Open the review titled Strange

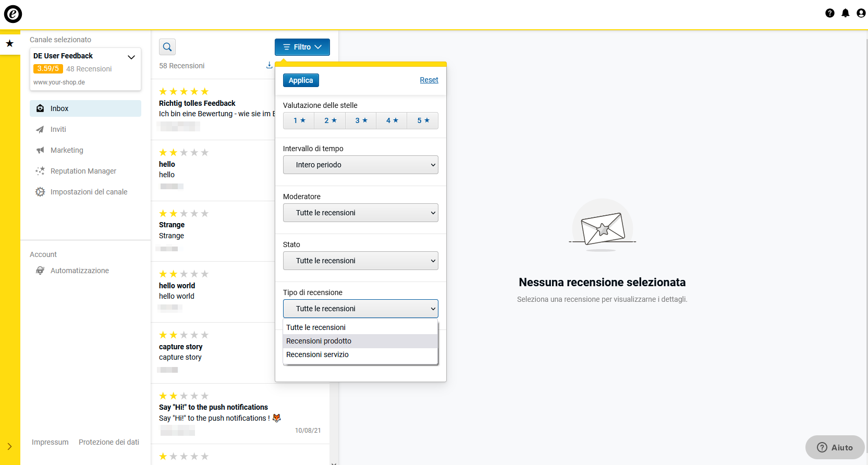point(213,231)
